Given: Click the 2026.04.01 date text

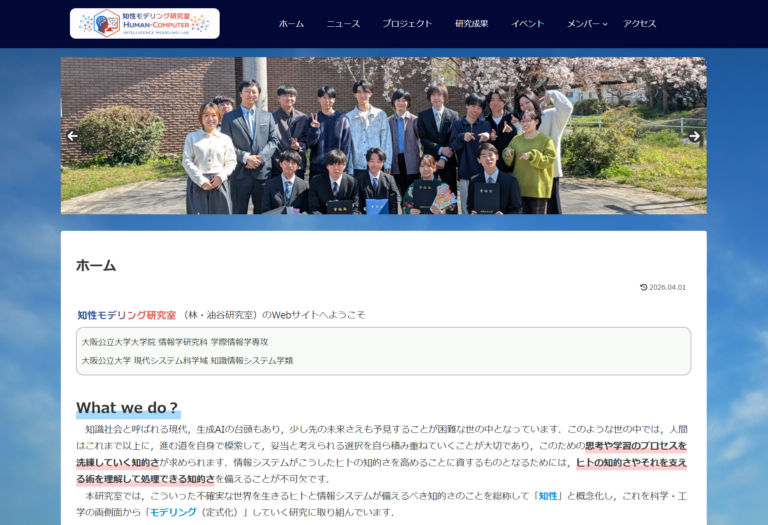Looking at the screenshot, I should coord(668,287).
